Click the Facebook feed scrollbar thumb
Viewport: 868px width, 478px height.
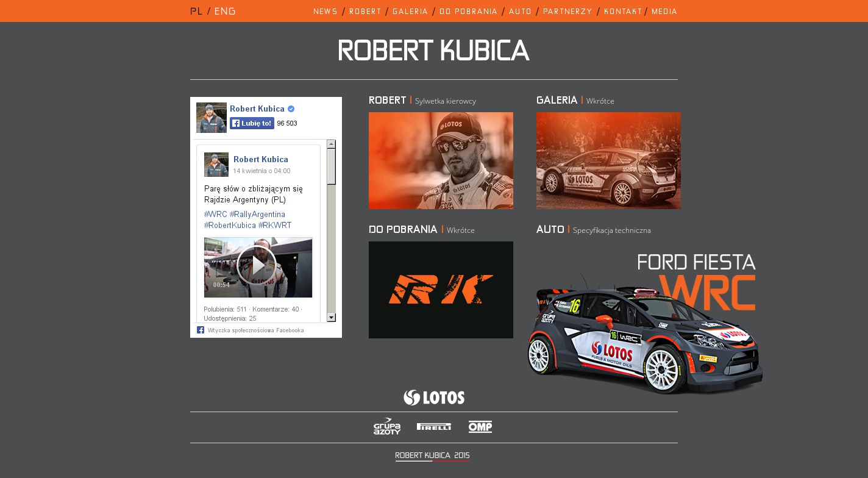[331, 166]
